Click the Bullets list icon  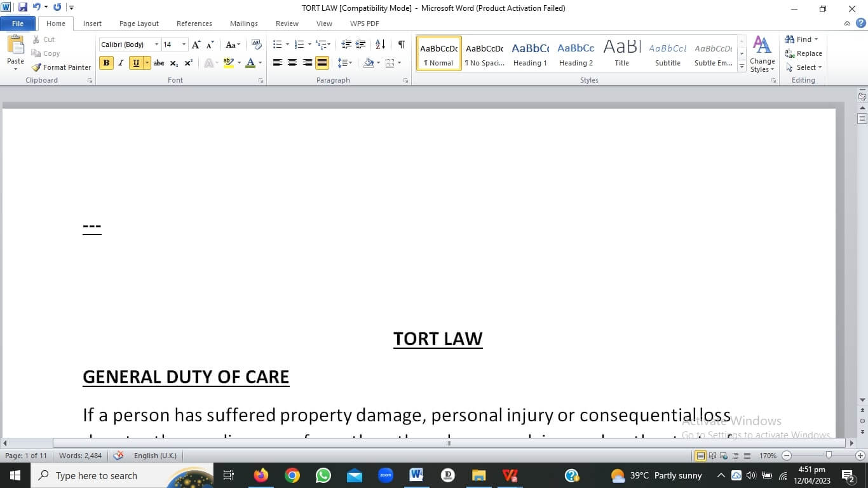pyautogui.click(x=277, y=44)
